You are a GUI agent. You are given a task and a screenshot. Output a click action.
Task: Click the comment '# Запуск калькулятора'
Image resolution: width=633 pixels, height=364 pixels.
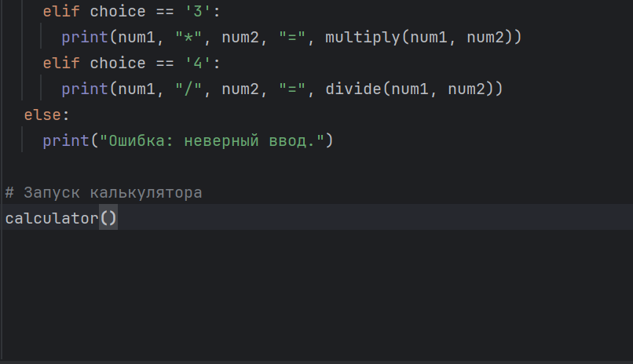[x=104, y=192]
